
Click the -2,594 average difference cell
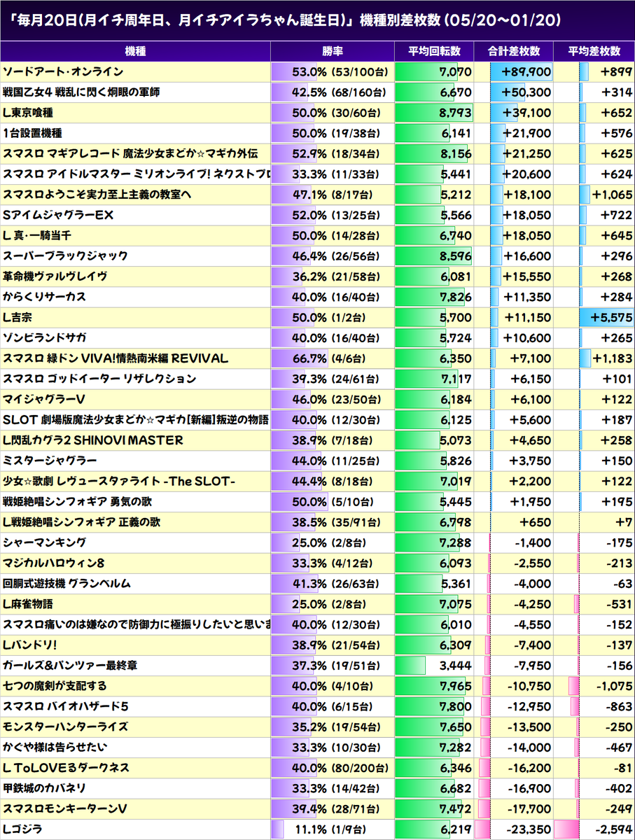click(594, 829)
